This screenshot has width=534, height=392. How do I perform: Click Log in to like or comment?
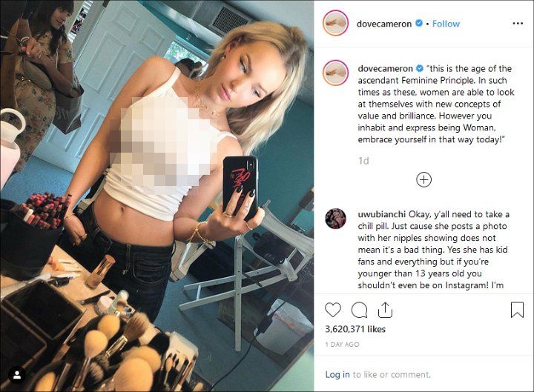[337, 375]
